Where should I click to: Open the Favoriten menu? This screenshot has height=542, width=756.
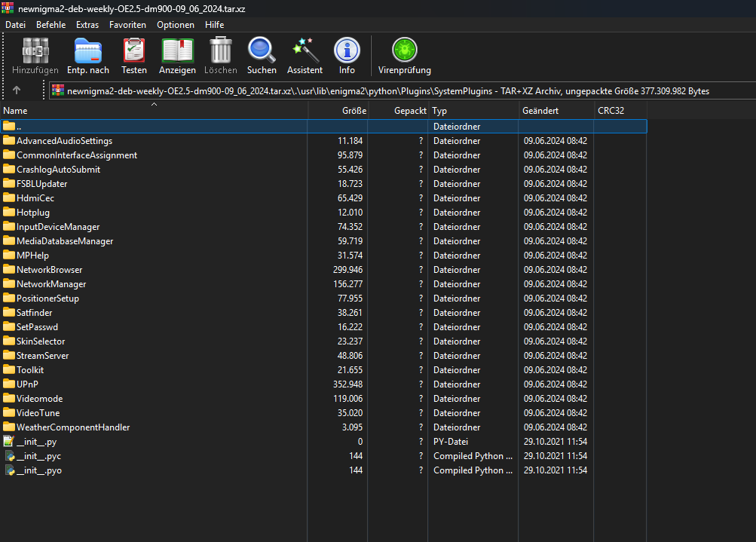127,25
